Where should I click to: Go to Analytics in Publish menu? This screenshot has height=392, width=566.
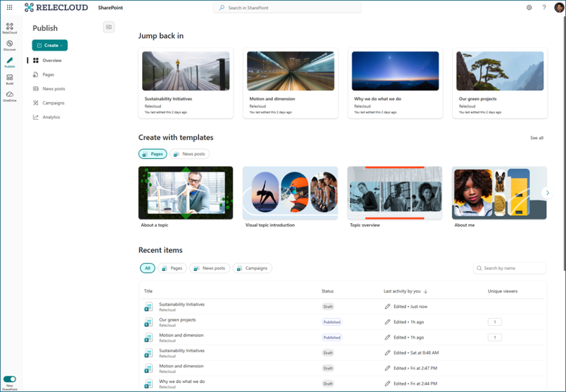51,117
